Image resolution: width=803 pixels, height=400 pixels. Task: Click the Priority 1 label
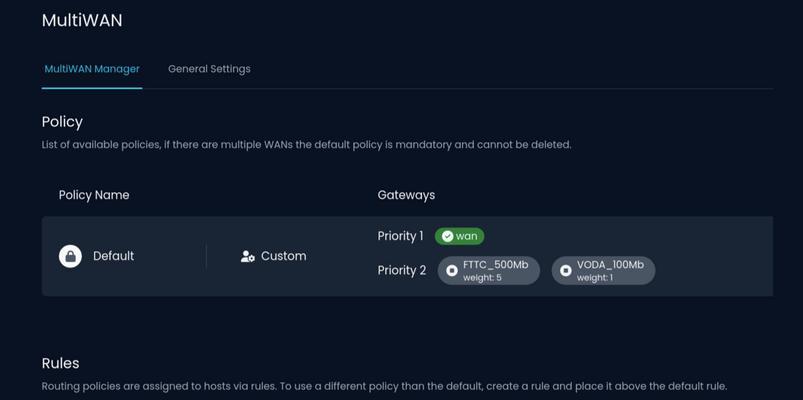[400, 236]
